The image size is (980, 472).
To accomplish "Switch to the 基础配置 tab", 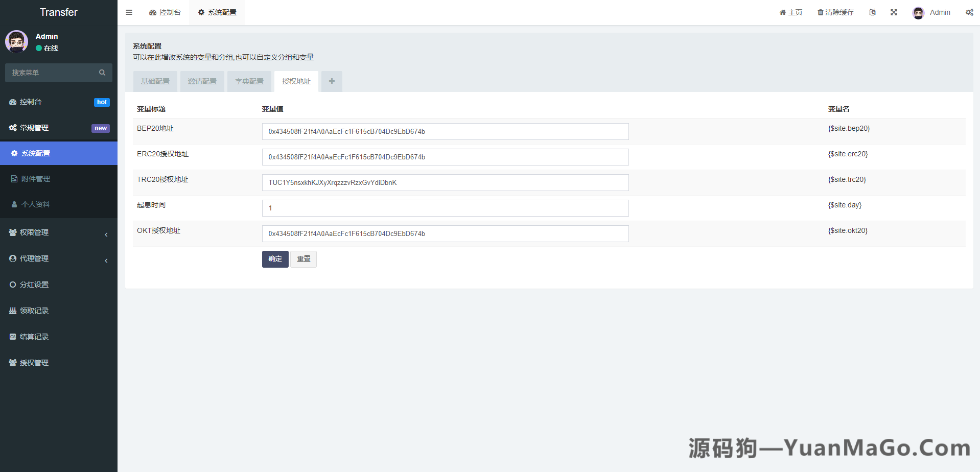I will pos(155,81).
